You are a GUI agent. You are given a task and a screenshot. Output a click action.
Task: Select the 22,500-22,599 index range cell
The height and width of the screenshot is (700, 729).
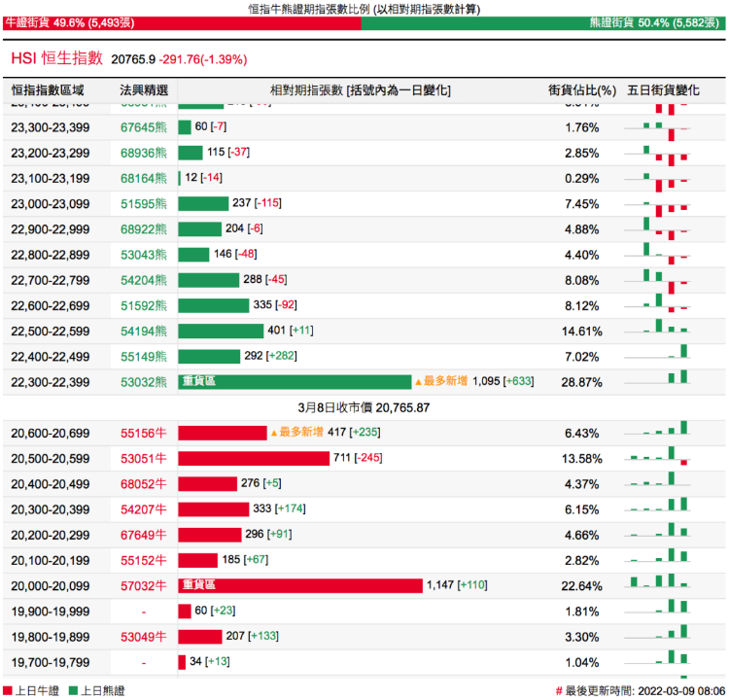point(51,332)
